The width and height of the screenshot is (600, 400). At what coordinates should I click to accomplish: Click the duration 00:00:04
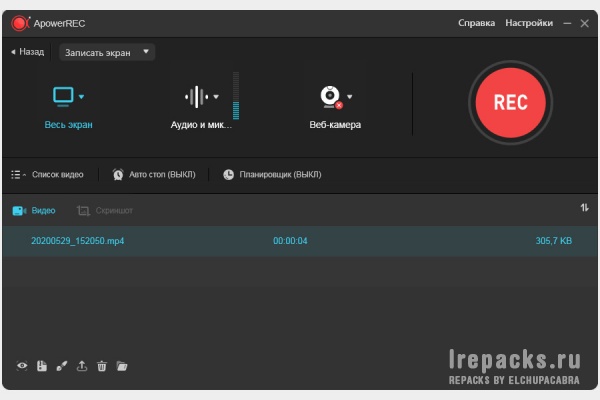pos(290,241)
